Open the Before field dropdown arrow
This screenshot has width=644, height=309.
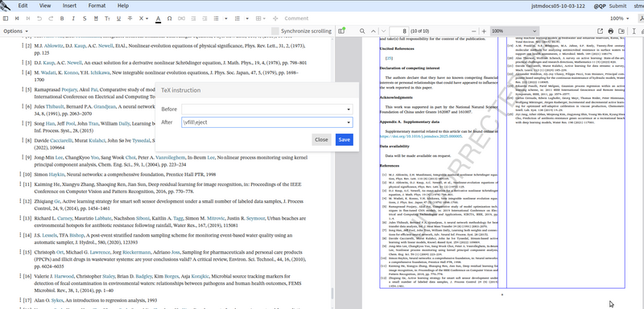[x=349, y=109]
